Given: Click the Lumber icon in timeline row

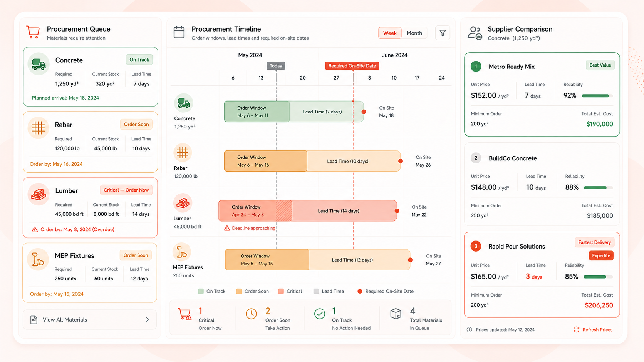Looking at the screenshot, I should [183, 203].
